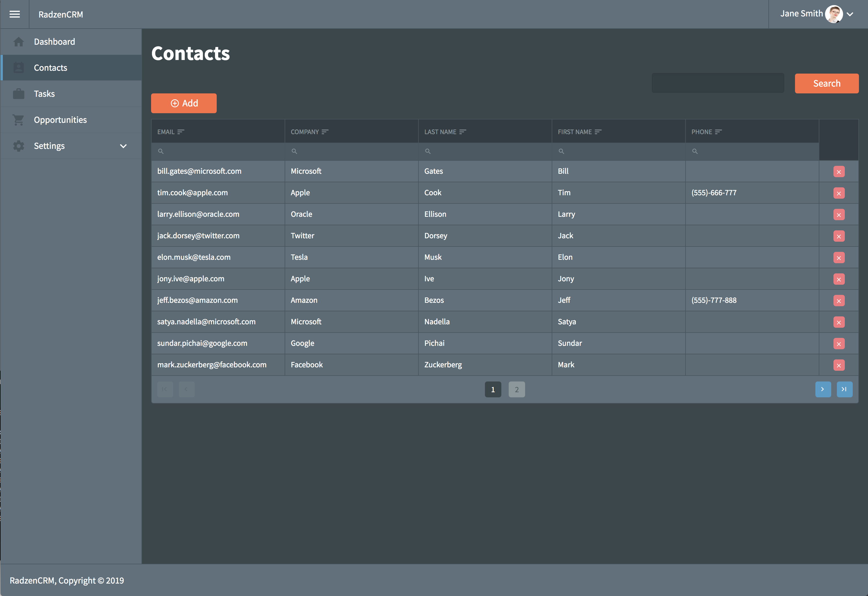Select the Jony first name cell
Image resolution: width=868 pixels, height=596 pixels.
click(x=618, y=279)
